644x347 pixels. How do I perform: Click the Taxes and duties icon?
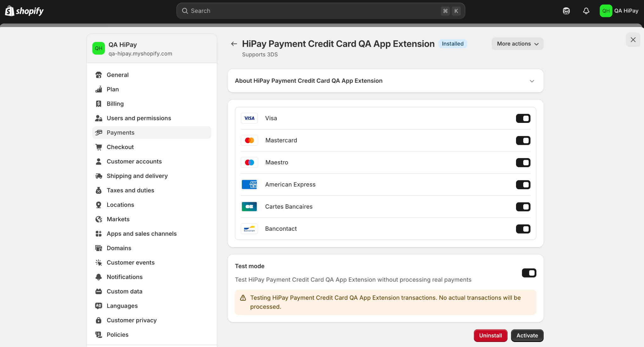[99, 190]
